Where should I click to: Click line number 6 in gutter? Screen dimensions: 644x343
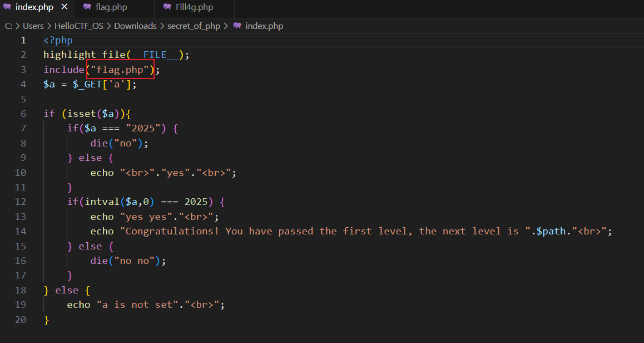pyautogui.click(x=23, y=114)
